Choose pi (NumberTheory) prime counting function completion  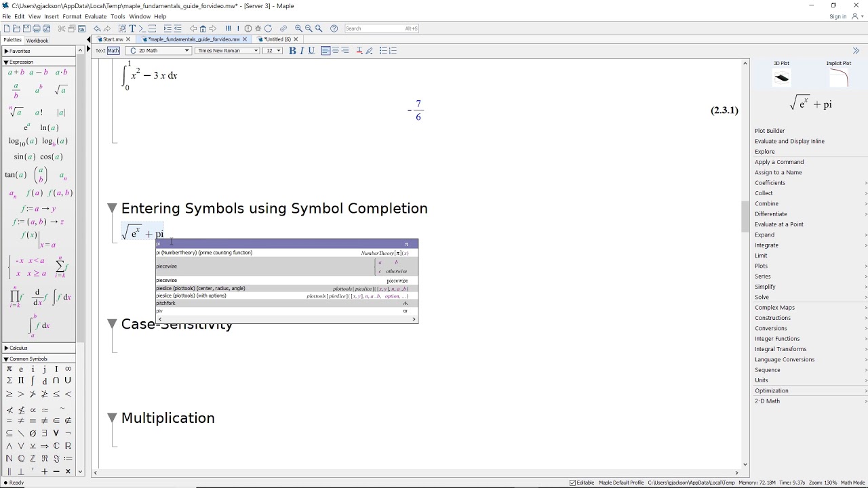coord(287,253)
